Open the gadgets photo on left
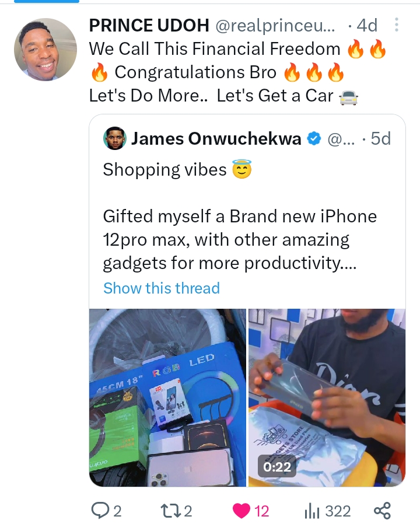Viewport: 420px width, 527px height. coord(168,397)
